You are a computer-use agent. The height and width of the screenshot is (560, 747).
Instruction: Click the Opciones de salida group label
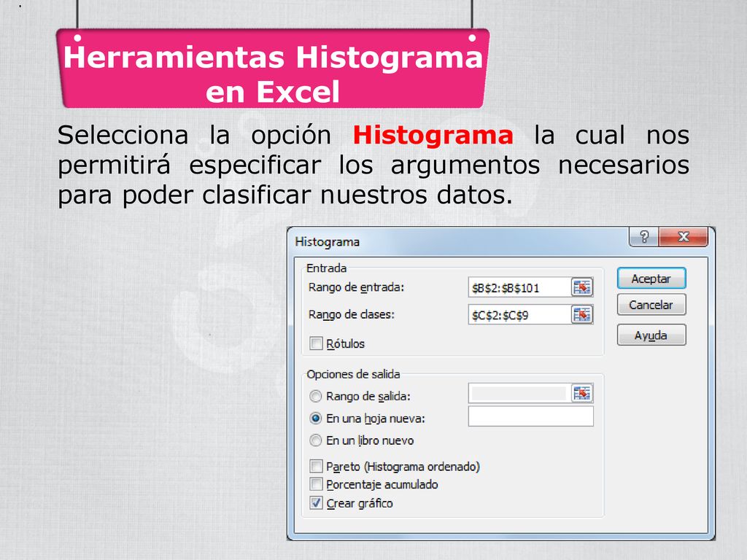tap(353, 374)
